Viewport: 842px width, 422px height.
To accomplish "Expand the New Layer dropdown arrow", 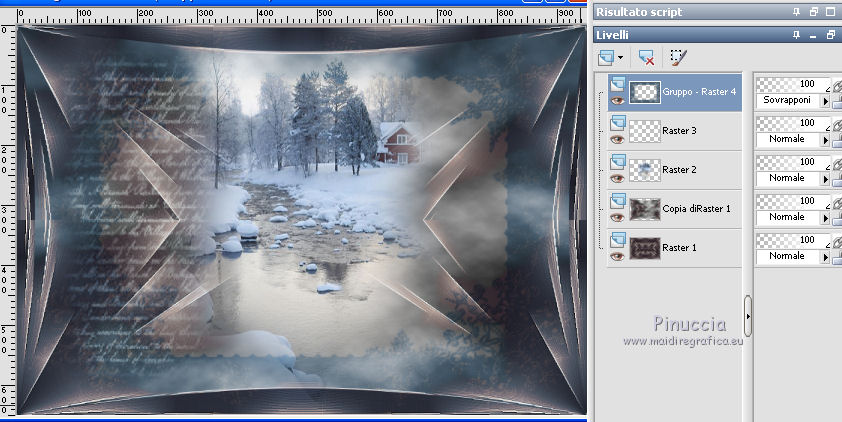I will click(x=621, y=57).
